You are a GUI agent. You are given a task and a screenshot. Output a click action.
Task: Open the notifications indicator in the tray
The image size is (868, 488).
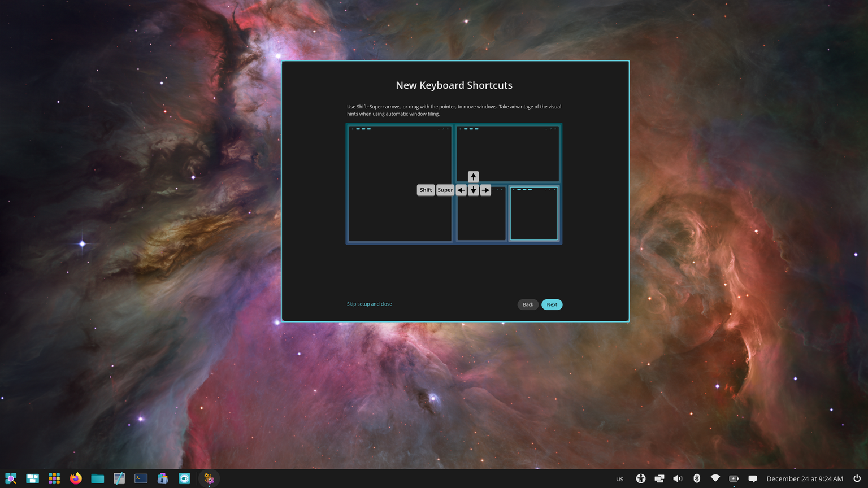pos(753,478)
